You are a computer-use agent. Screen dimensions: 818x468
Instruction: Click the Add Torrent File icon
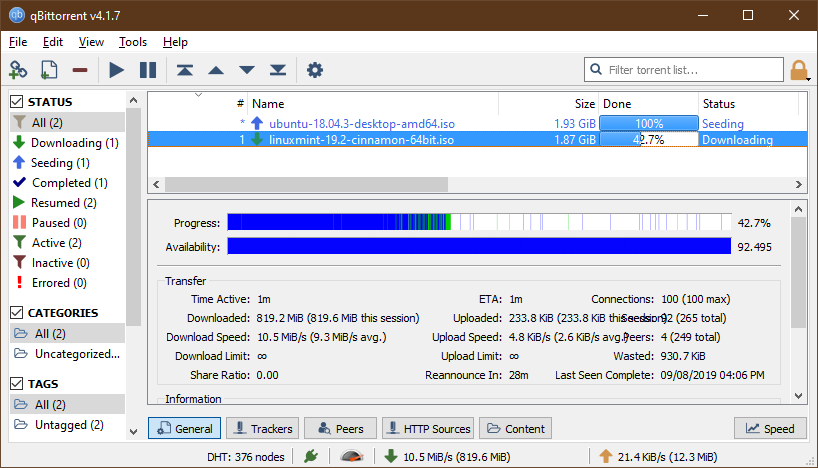coord(48,70)
